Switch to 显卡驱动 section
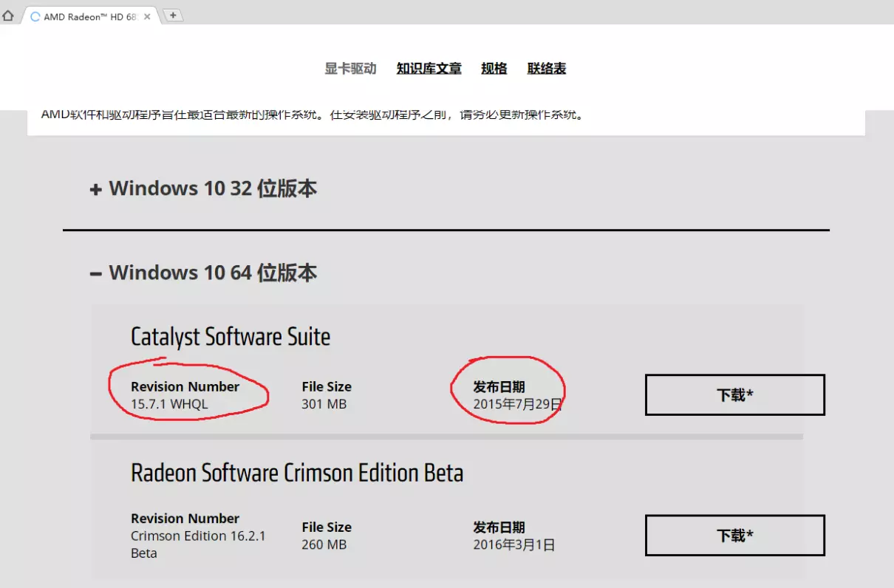Screen dimensions: 894x588 (350, 69)
